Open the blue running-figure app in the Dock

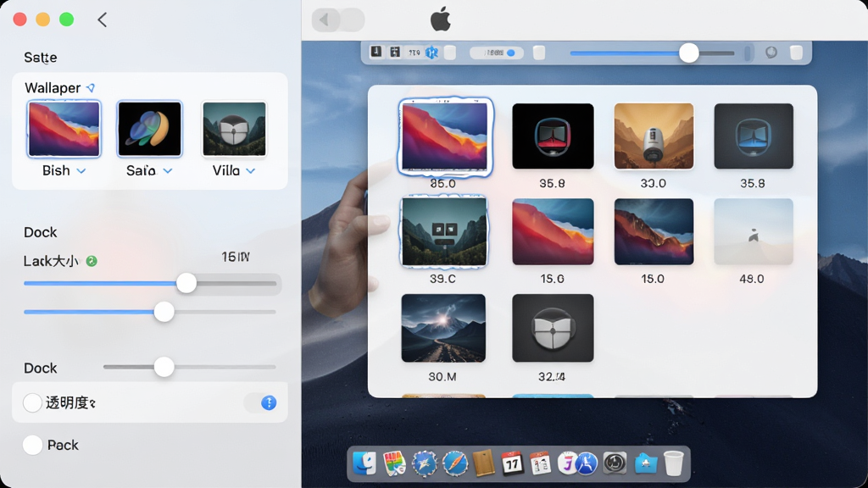click(x=587, y=463)
